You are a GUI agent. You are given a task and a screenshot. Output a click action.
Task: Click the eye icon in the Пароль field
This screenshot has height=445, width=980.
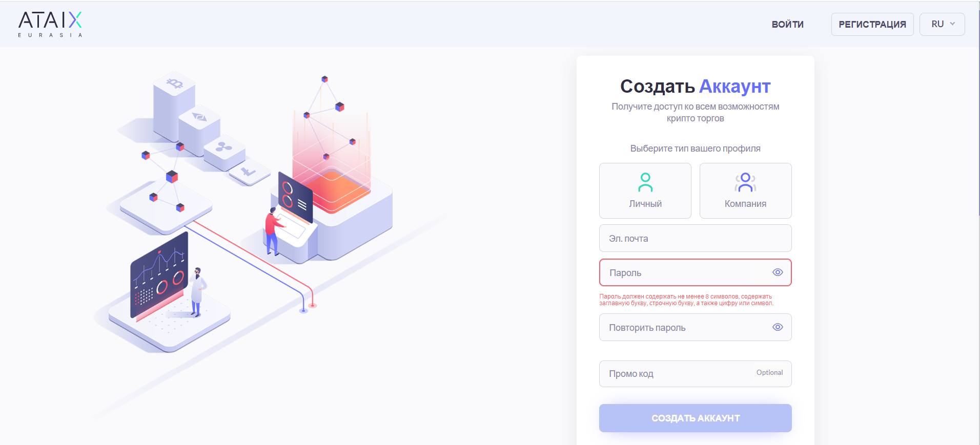pyautogui.click(x=777, y=272)
